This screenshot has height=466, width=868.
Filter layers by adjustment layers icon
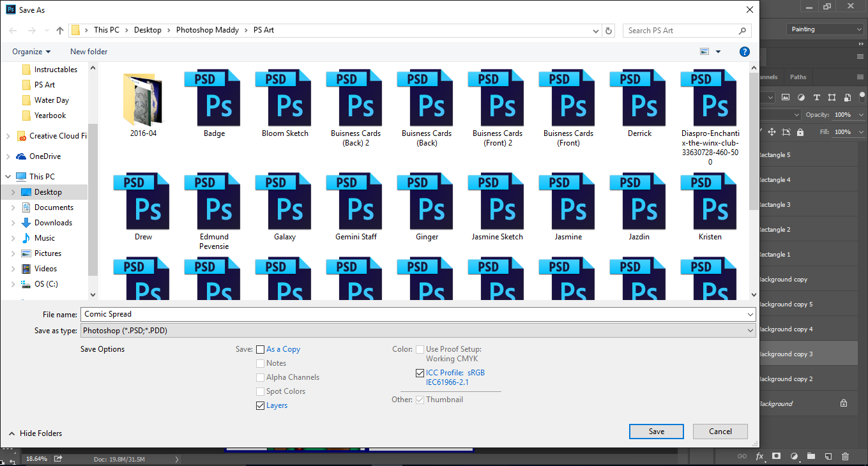pos(801,98)
